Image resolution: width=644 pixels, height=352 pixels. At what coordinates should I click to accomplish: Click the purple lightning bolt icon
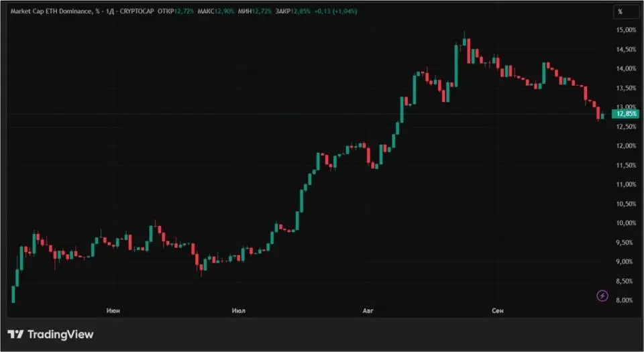(x=602, y=296)
